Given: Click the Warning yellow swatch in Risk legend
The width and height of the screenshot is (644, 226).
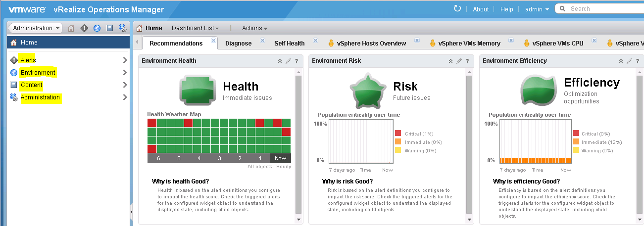Looking at the screenshot, I should coord(398,150).
